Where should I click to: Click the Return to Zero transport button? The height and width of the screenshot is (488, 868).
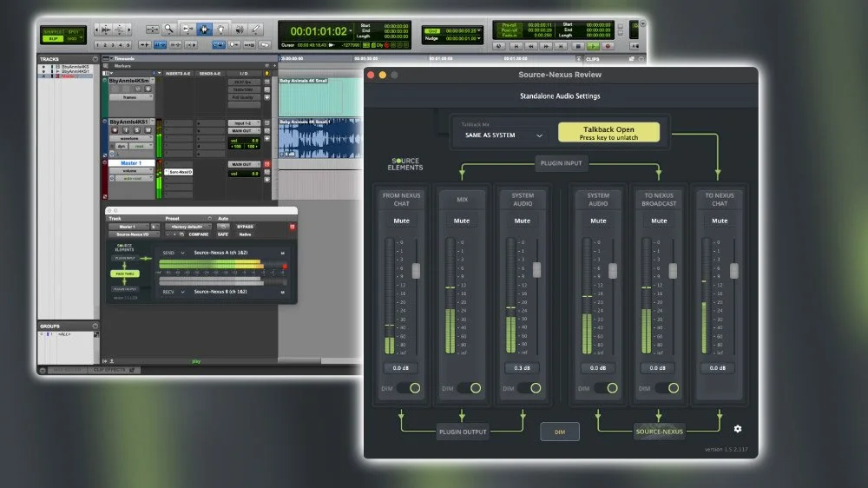(516, 47)
